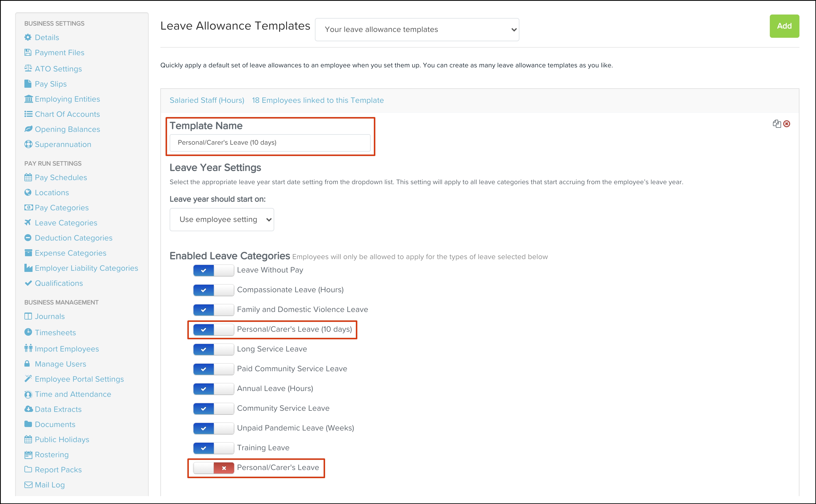Image resolution: width=816 pixels, height=504 pixels.
Task: Click the red delete template icon
Action: pyautogui.click(x=787, y=124)
